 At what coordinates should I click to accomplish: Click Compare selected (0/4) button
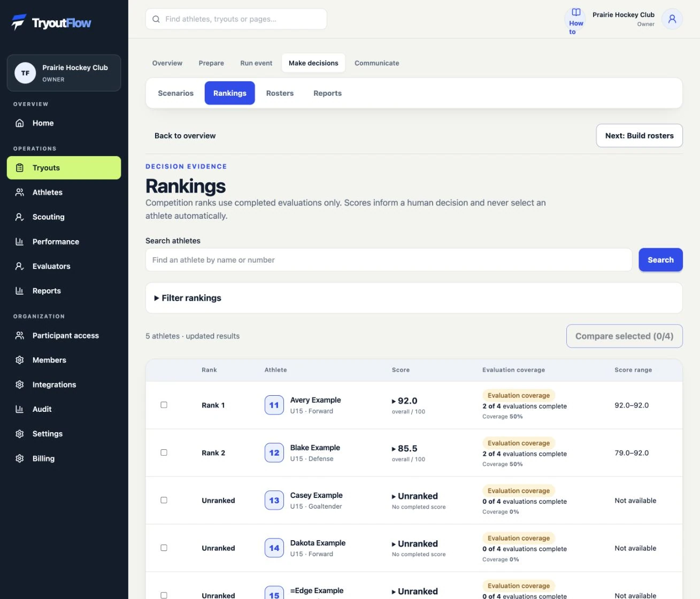coord(625,336)
